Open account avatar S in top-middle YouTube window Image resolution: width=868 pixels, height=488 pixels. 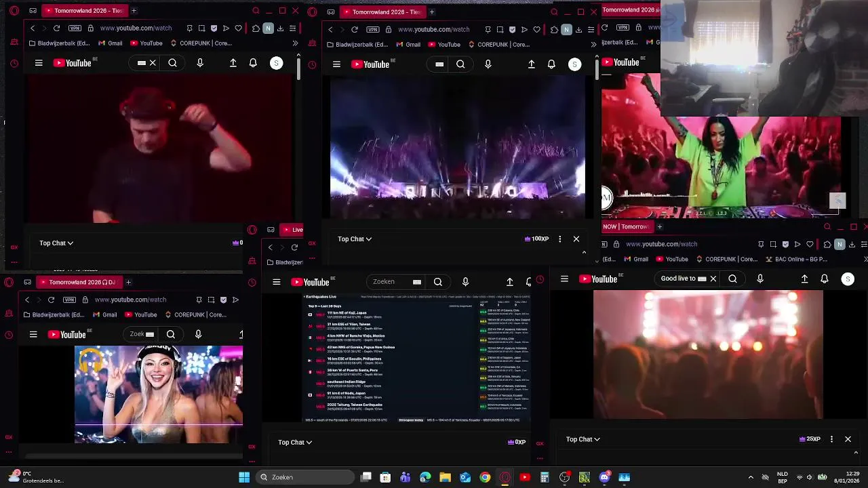[574, 64]
